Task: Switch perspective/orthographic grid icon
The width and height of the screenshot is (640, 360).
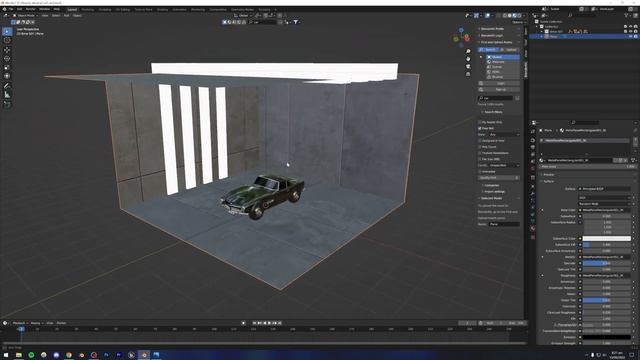Action: pos(468,74)
